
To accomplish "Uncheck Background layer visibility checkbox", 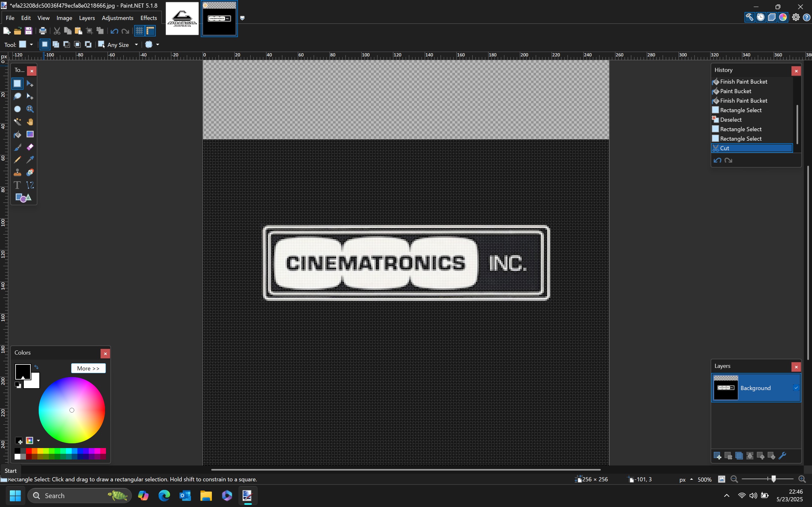I will (796, 388).
